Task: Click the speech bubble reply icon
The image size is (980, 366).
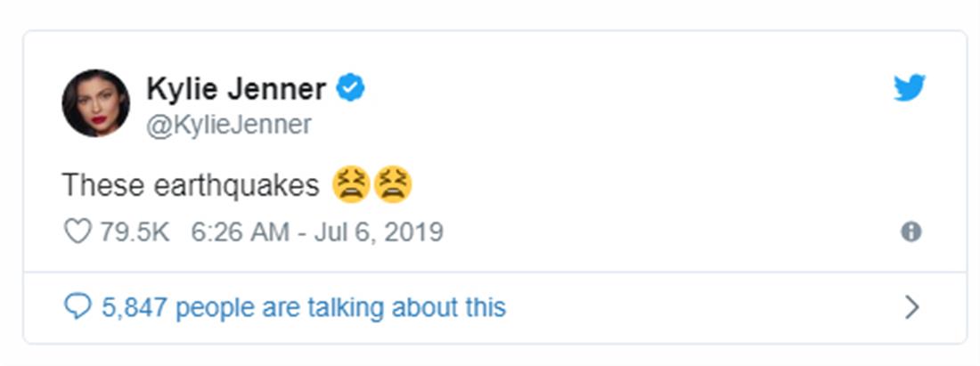Action: click(x=78, y=308)
